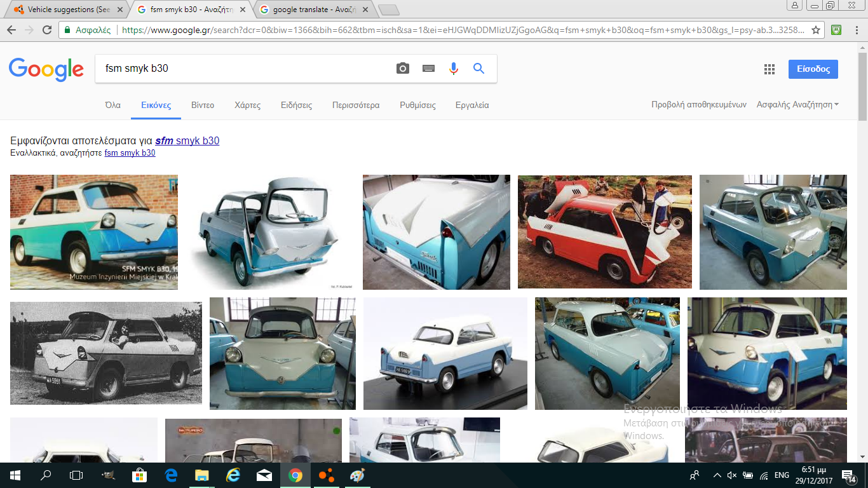The height and width of the screenshot is (488, 868).
Task: Click the Google logo
Action: 46,69
